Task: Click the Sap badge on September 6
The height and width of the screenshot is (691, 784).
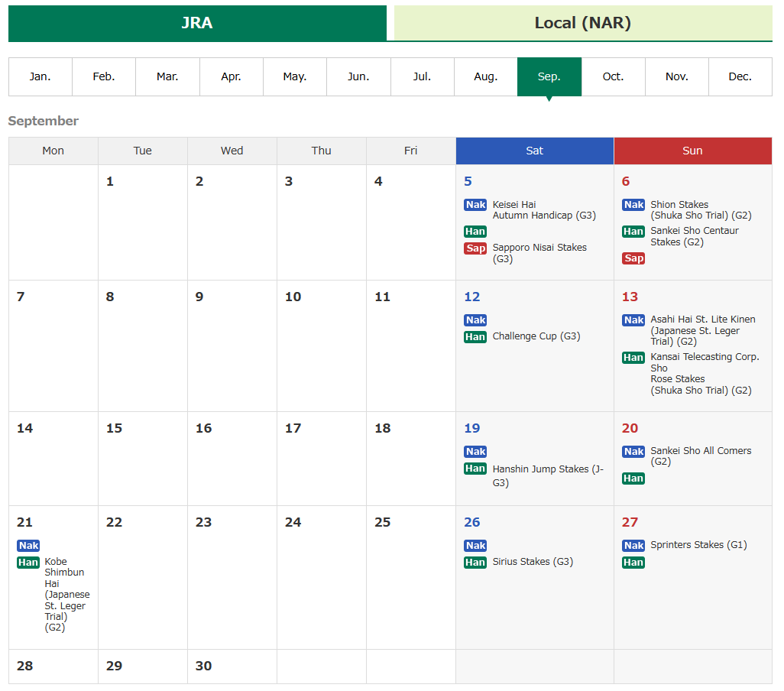Action: (633, 258)
